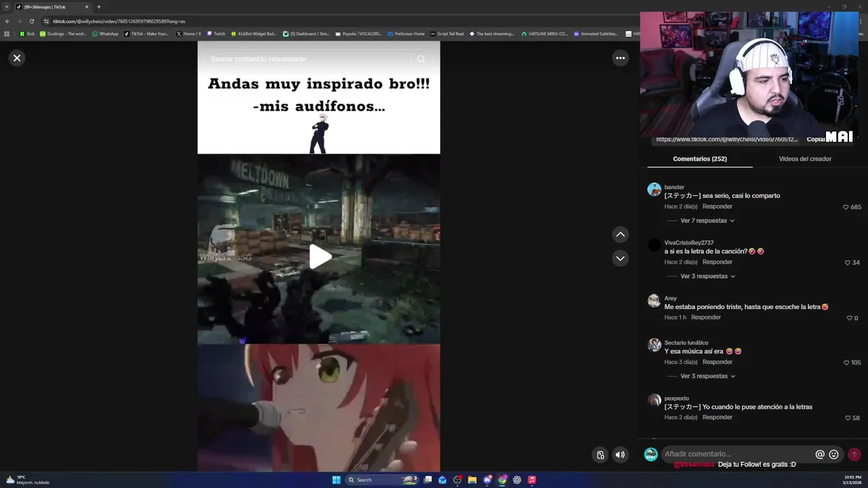Open the Animated Subtitles bookmark
This screenshot has width=868, height=488.
click(596, 33)
